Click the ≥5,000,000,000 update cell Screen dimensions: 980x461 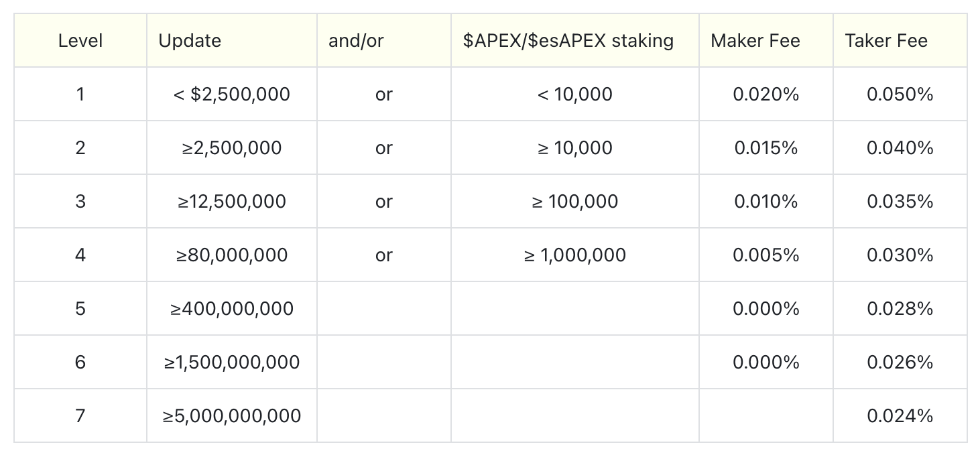[x=232, y=415]
